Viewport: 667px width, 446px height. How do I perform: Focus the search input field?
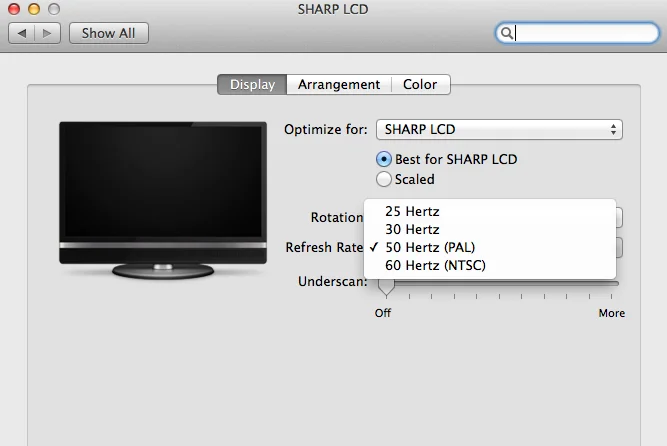tap(577, 33)
